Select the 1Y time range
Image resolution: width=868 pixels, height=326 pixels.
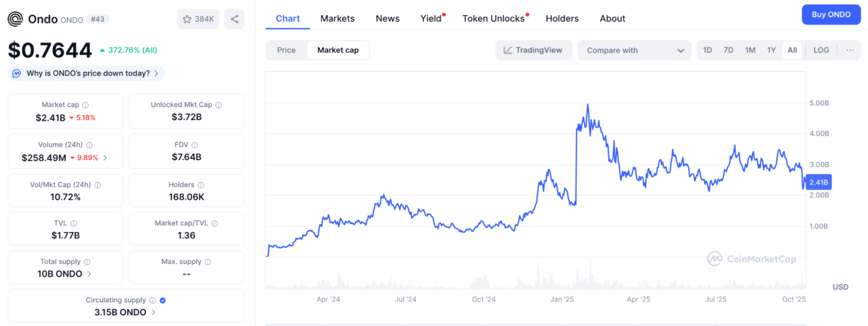771,50
